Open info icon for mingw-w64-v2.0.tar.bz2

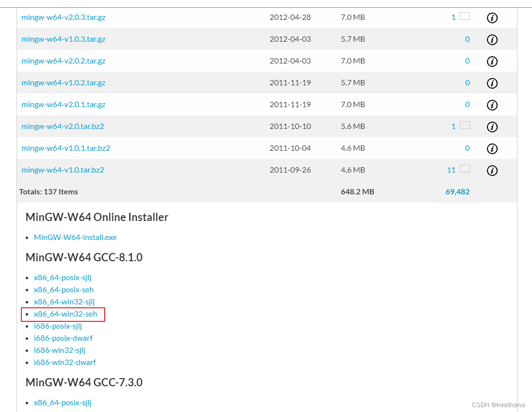coord(492,127)
